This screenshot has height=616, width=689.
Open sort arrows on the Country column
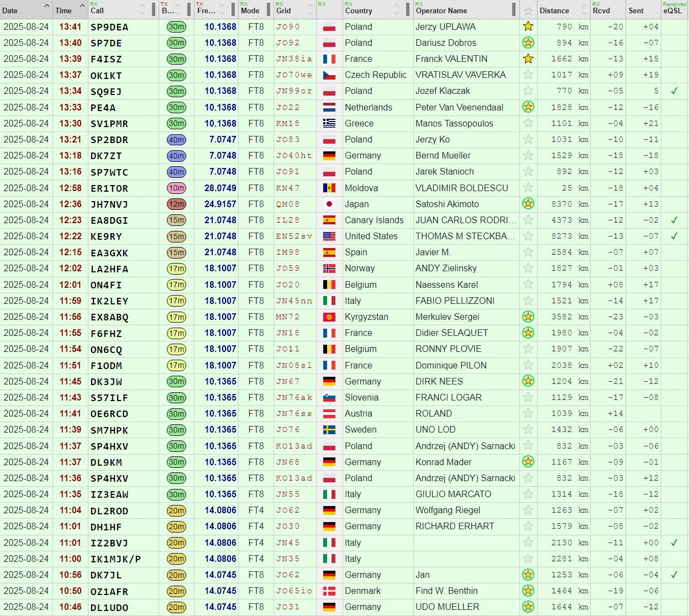(397, 10)
